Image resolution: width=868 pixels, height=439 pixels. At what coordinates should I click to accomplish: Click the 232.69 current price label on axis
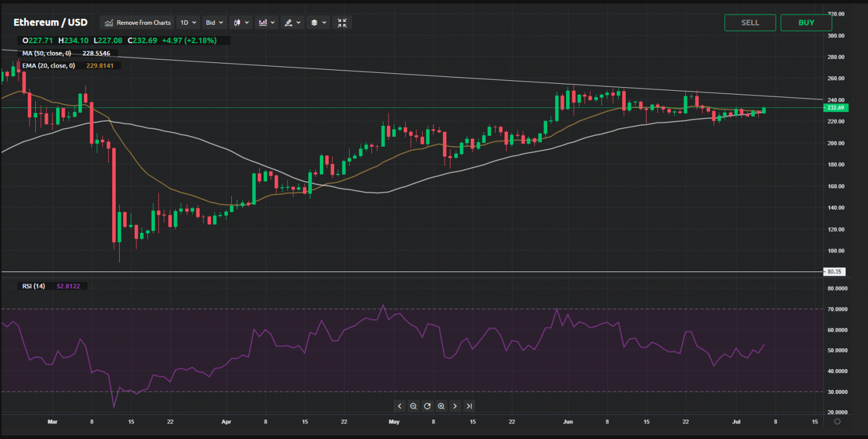pos(836,108)
